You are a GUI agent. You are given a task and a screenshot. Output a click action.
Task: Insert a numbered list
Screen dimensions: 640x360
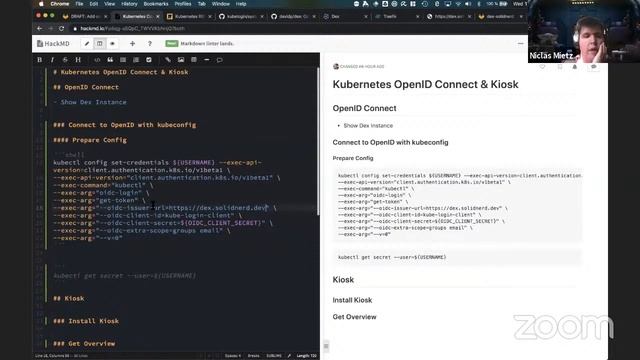(x=136, y=60)
